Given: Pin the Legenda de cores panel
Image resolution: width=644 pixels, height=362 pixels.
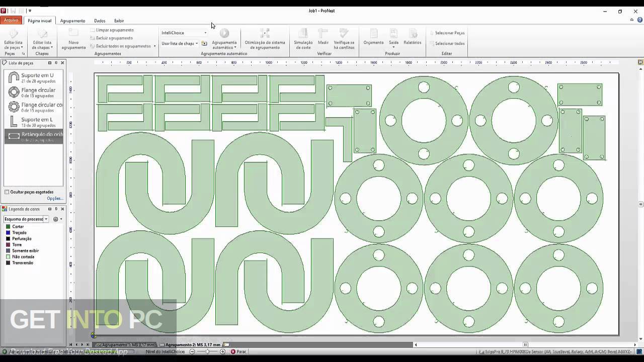Looking at the screenshot, I should (x=56, y=209).
